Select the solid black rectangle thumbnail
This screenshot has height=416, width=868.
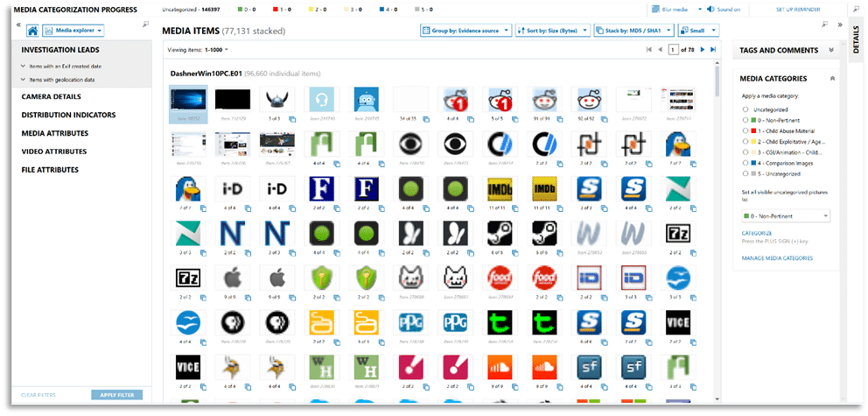(x=233, y=100)
